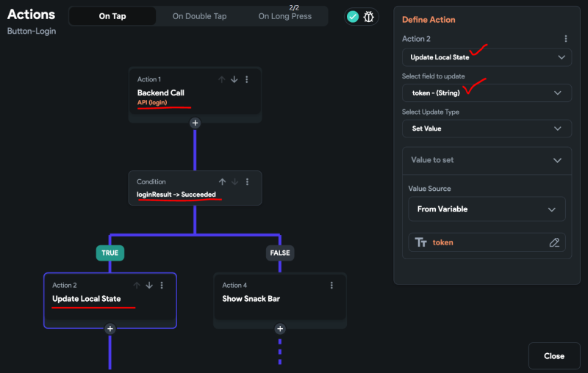Screen dimensions: 588x373
Task: Move Action 2 node down with arrow
Action: [149, 286]
